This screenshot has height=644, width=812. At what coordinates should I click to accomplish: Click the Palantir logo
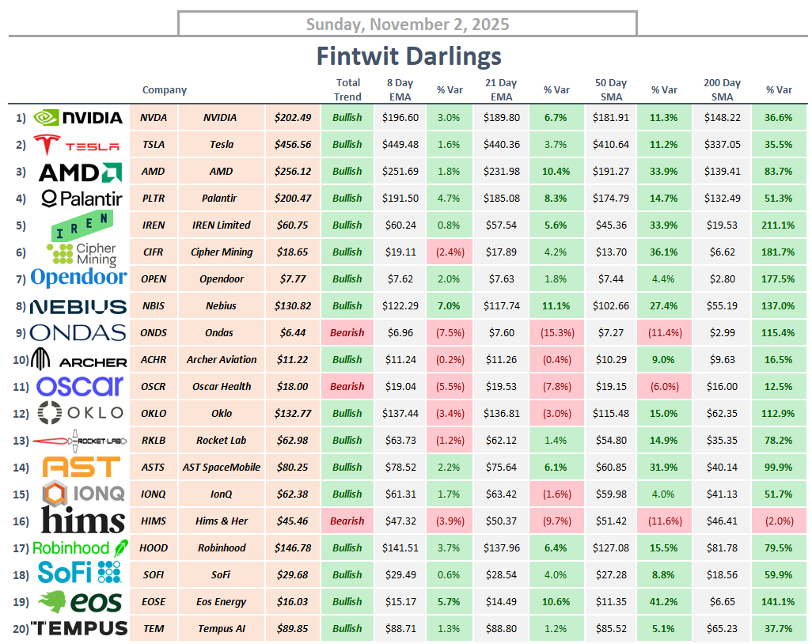click(82, 199)
